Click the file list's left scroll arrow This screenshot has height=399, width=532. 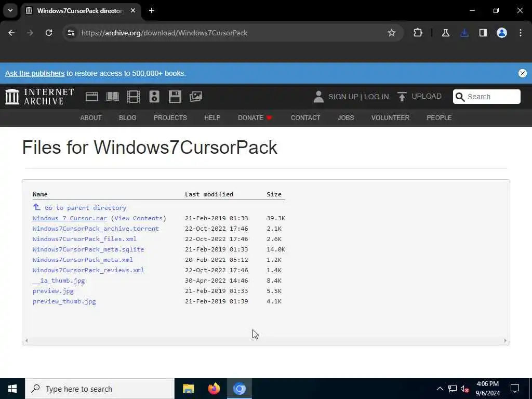tap(26, 341)
